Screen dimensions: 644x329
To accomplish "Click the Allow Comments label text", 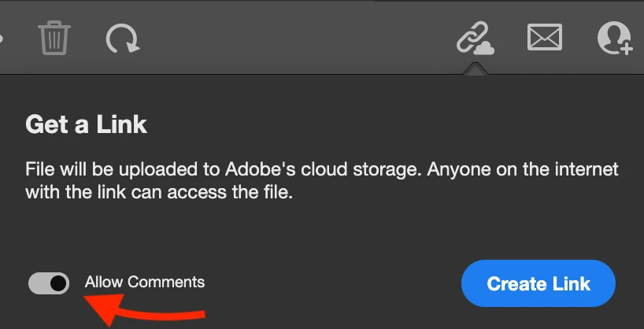I will 145,283.
